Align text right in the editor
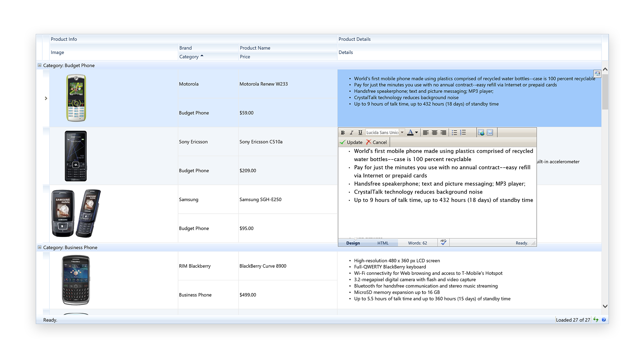Screen dimensions: 644x358 click(443, 132)
